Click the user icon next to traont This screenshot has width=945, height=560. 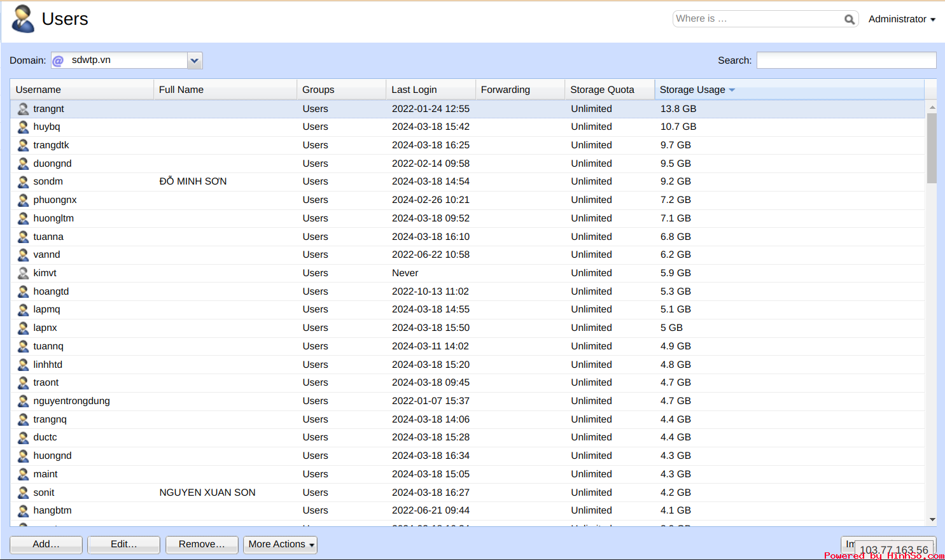[23, 383]
